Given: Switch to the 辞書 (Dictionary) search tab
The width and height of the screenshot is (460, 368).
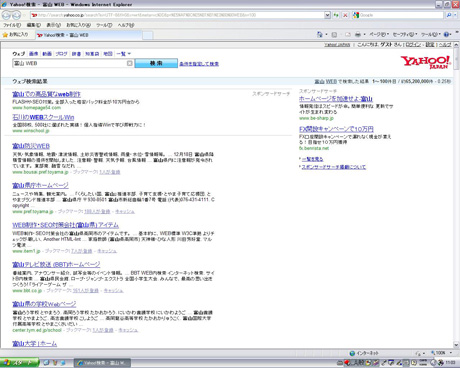Looking at the screenshot, I should 76,54.
